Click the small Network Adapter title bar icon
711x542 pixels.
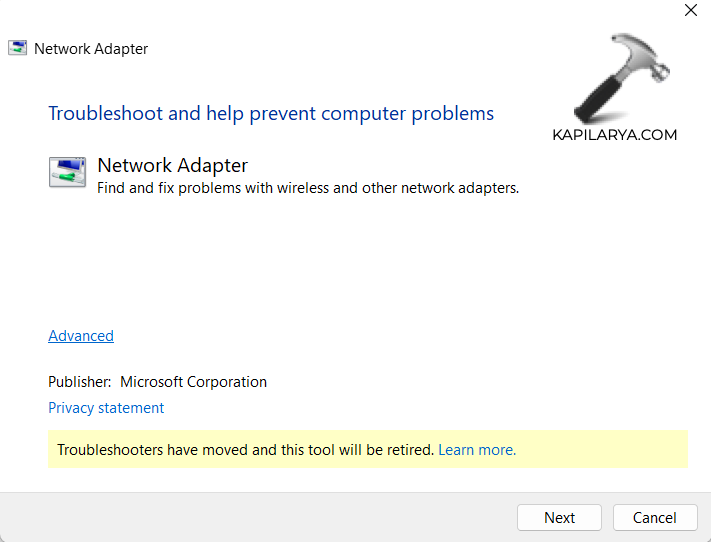pyautogui.click(x=18, y=47)
